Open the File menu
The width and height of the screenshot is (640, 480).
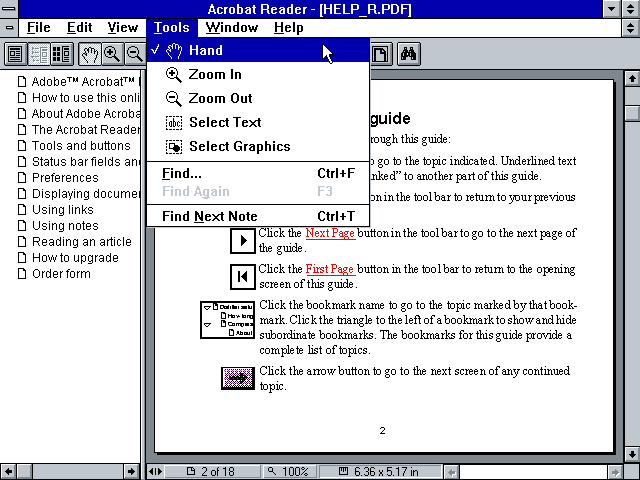coord(38,28)
